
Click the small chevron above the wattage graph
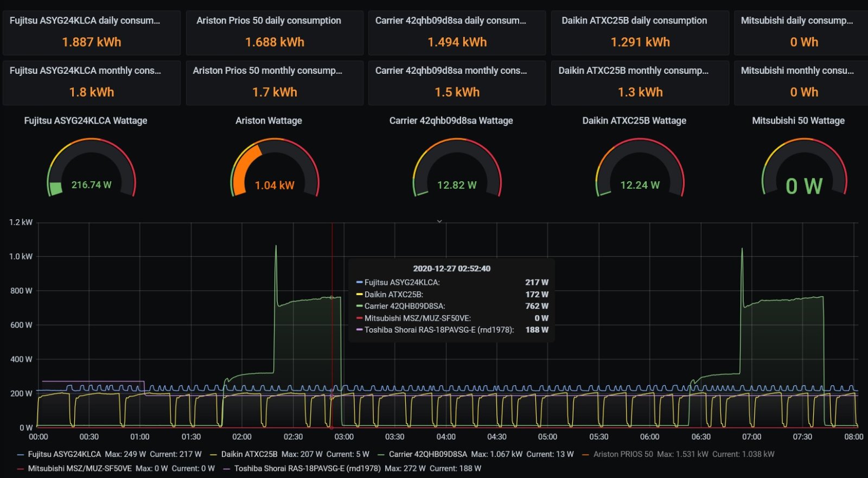439,221
